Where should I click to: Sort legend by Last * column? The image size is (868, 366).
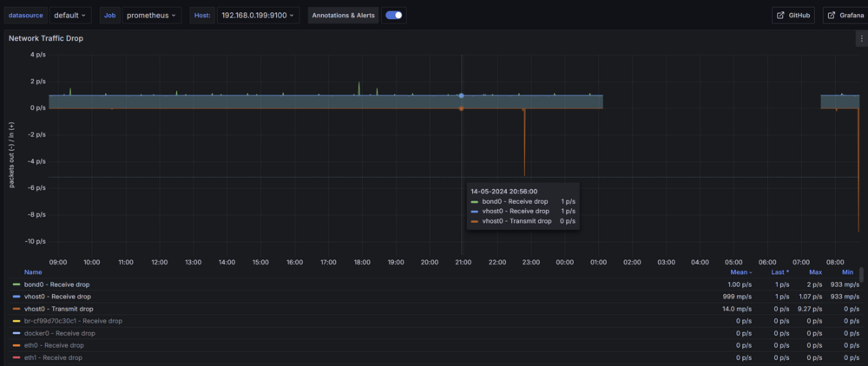(x=780, y=272)
